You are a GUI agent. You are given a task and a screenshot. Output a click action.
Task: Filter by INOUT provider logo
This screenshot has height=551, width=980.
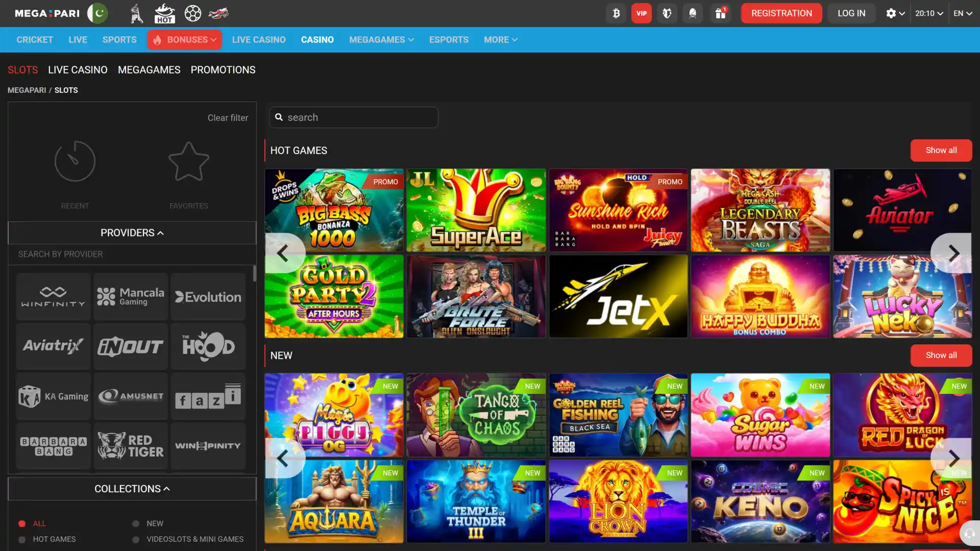pyautogui.click(x=131, y=346)
